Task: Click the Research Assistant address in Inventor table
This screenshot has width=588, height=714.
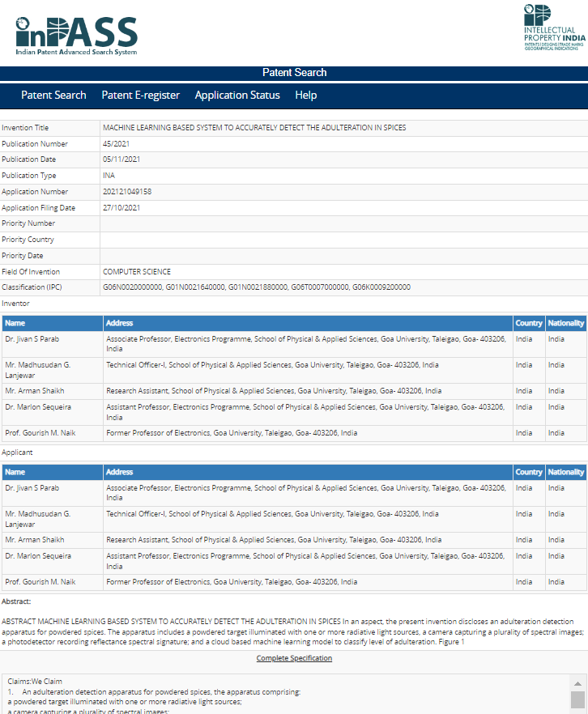Action: click(274, 391)
